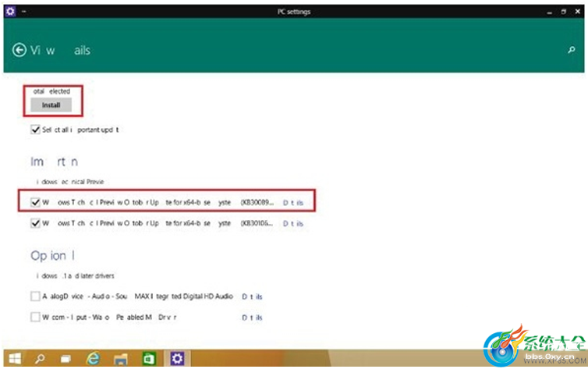Open search with the magnifier in header
588x369 pixels.
571,49
